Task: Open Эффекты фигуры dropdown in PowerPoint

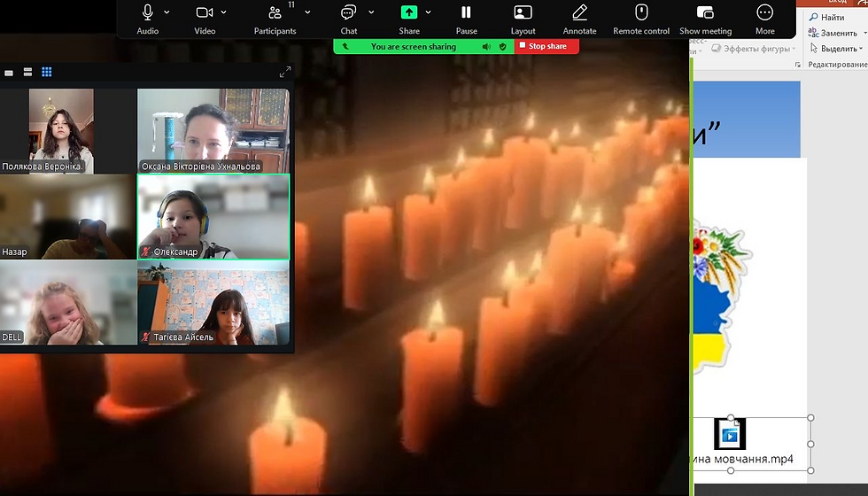Action: click(754, 49)
